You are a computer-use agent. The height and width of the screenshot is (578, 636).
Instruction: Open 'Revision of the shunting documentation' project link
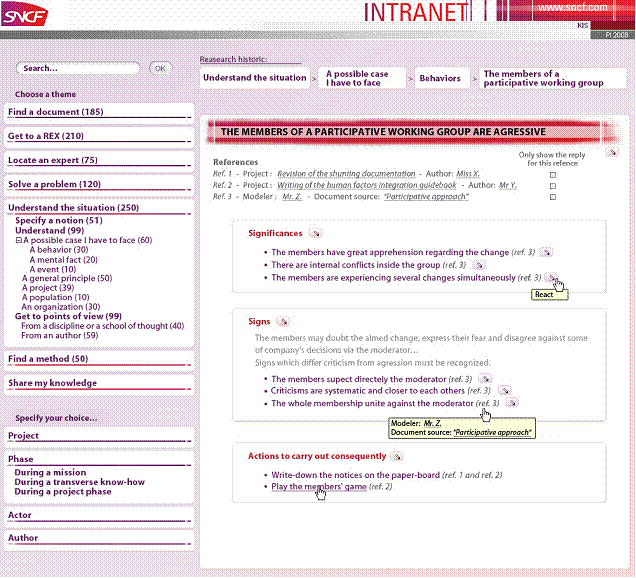click(x=346, y=174)
